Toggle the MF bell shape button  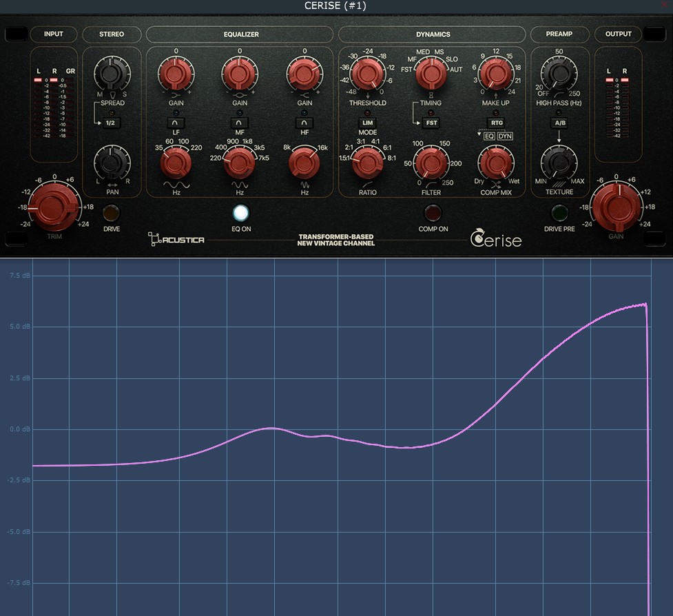[239, 123]
